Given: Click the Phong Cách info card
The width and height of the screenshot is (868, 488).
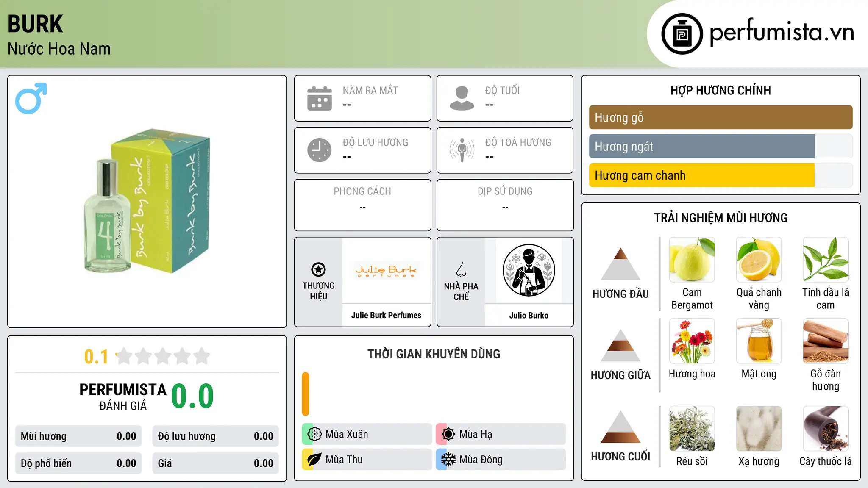Looking at the screenshot, I should coord(362,205).
